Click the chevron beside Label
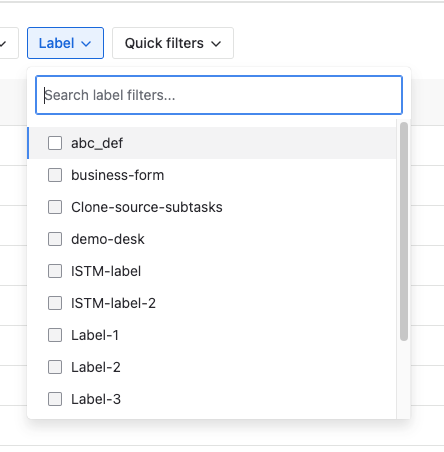This screenshot has width=444, height=452. 86,44
